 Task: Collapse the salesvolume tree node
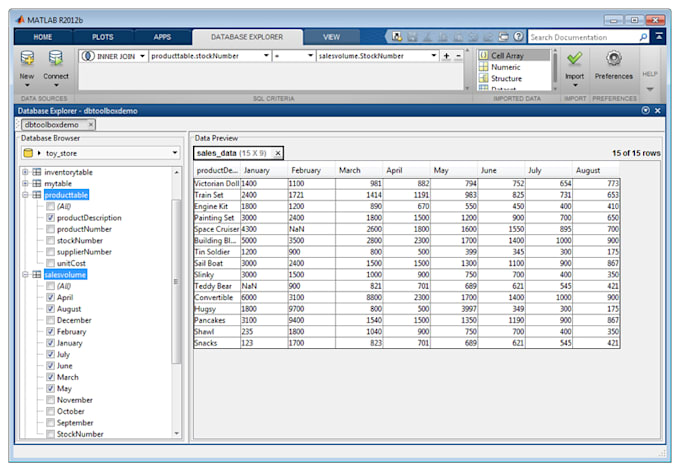point(25,274)
